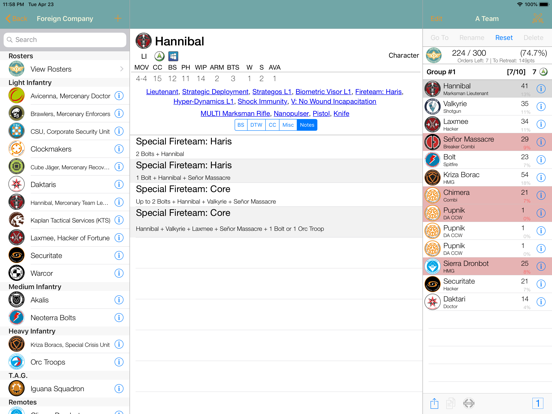Show info for Neoterra Bolts
Image resolution: width=552 pixels, height=414 pixels.
[x=119, y=318]
